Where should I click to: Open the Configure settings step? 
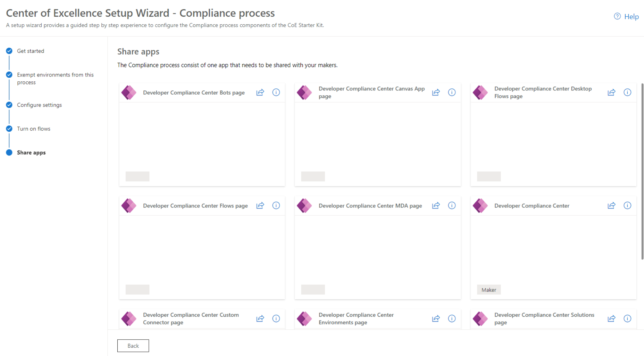[x=39, y=105]
